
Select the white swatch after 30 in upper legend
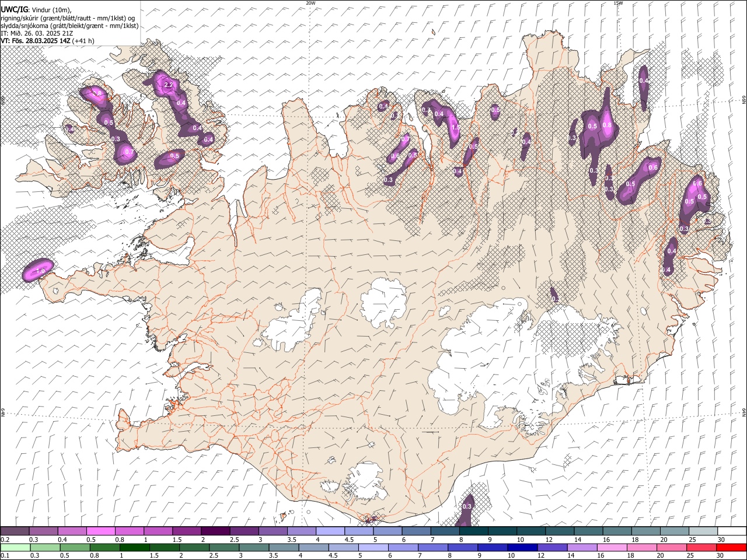coord(732,531)
